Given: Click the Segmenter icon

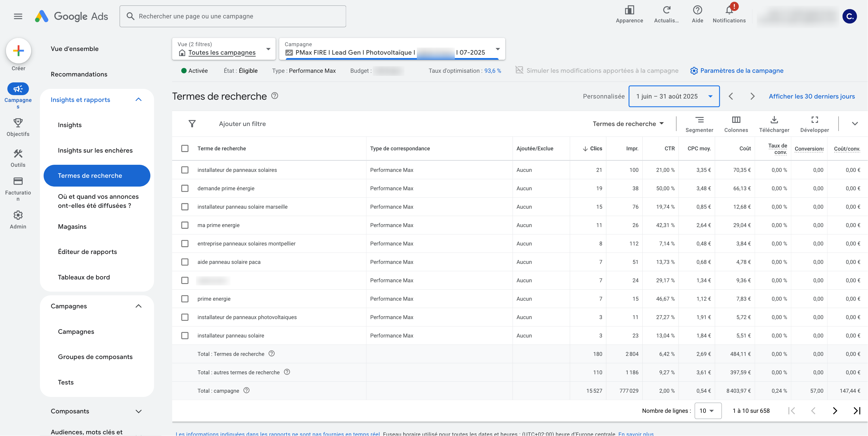Looking at the screenshot, I should pyautogui.click(x=699, y=120).
